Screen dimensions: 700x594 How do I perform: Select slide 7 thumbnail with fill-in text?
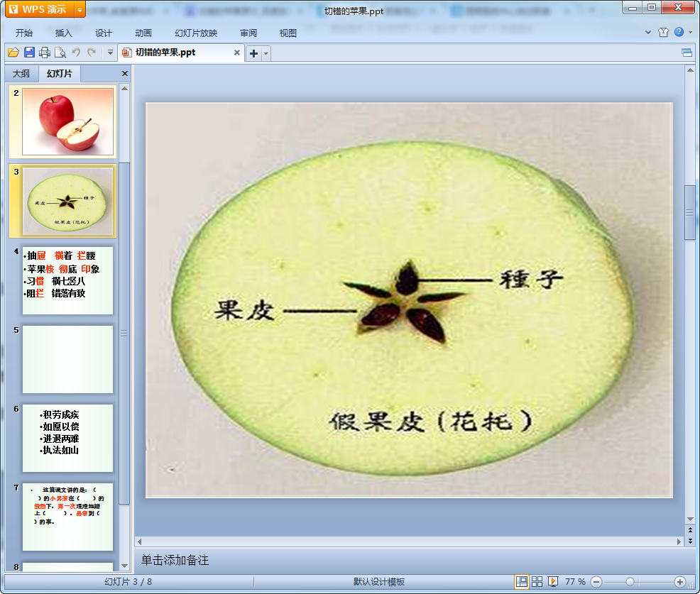68,517
